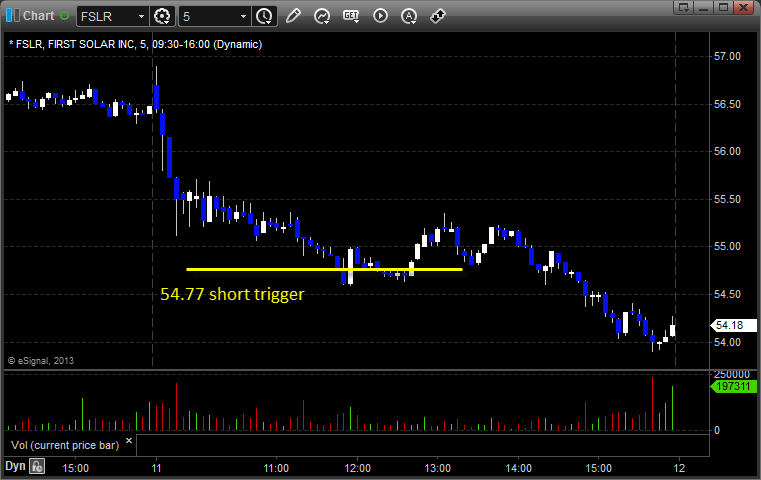Click the 56.00 price axis label
Image resolution: width=761 pixels, height=480 pixels.
tap(727, 151)
